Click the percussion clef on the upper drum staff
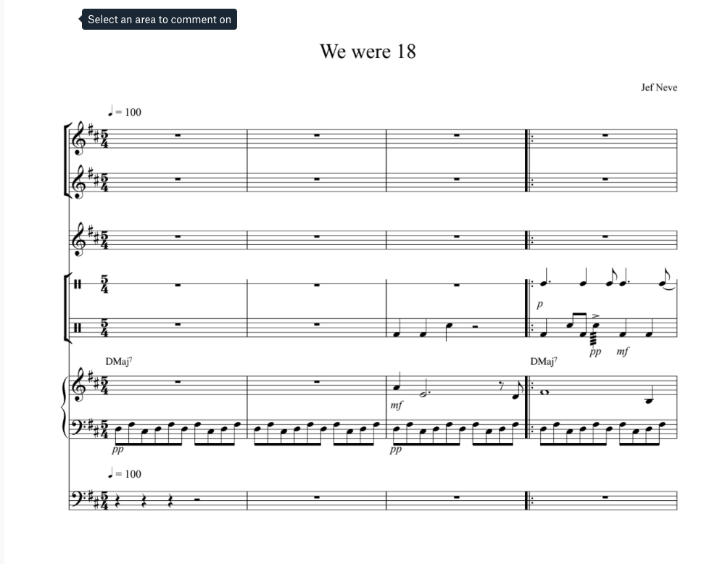This screenshot has width=728, height=564. [x=78, y=284]
